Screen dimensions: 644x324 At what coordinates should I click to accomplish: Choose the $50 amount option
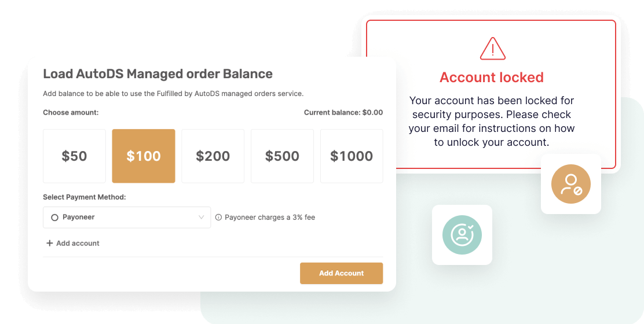pyautogui.click(x=74, y=156)
